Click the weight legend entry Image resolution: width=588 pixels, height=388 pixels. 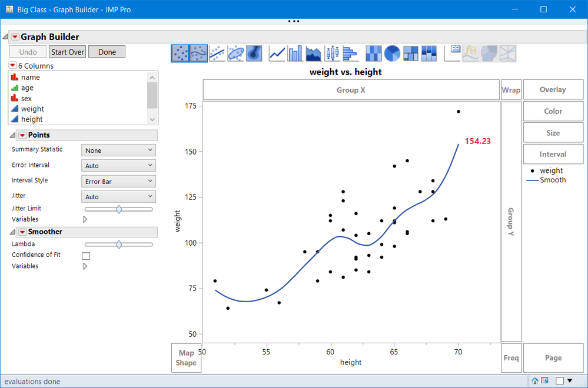[546, 170]
